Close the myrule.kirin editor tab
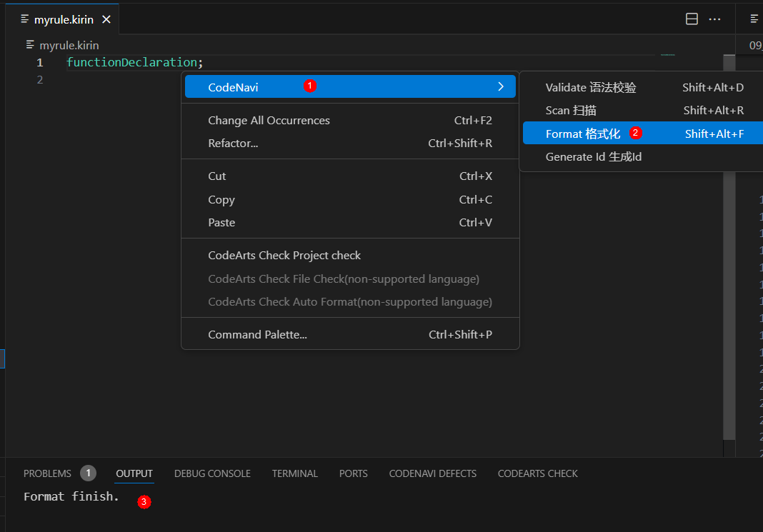The image size is (763, 532). click(x=106, y=19)
